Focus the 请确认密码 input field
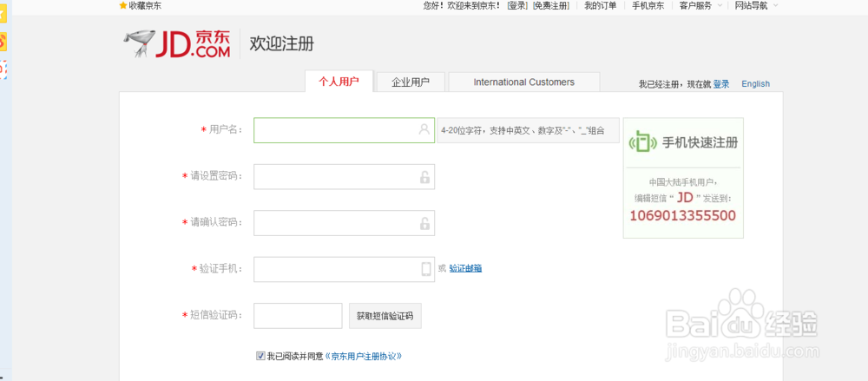This screenshot has width=868, height=381. (344, 223)
